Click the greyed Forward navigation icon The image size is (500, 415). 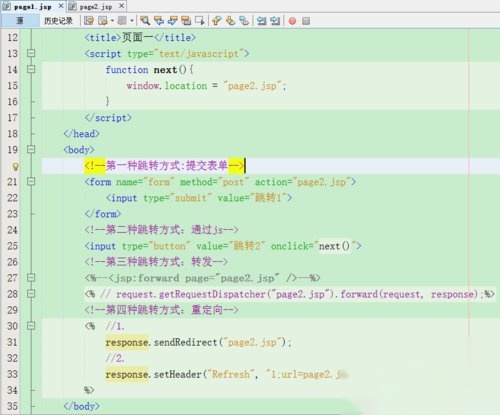(x=122, y=21)
